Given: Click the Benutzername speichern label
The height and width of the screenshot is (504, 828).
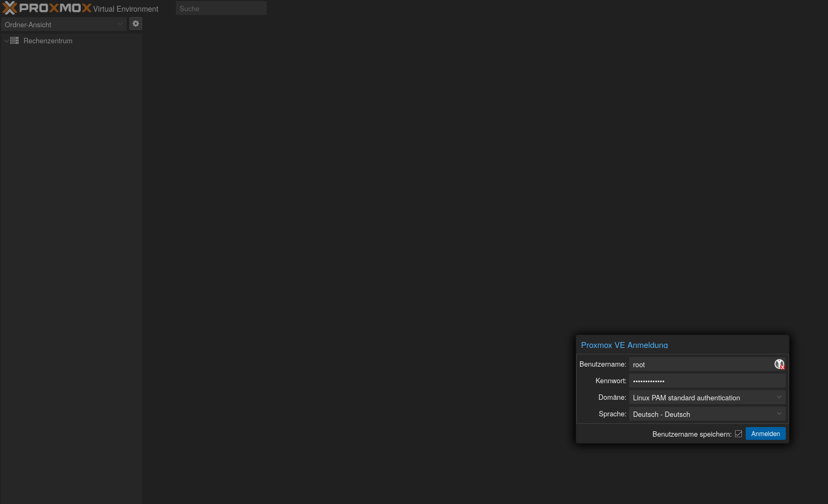Looking at the screenshot, I should (692, 434).
